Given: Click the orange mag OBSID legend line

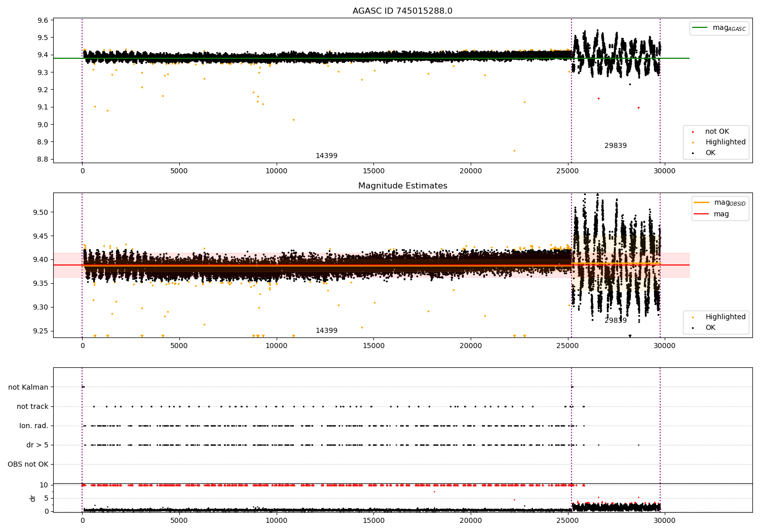Looking at the screenshot, I should pos(702,203).
